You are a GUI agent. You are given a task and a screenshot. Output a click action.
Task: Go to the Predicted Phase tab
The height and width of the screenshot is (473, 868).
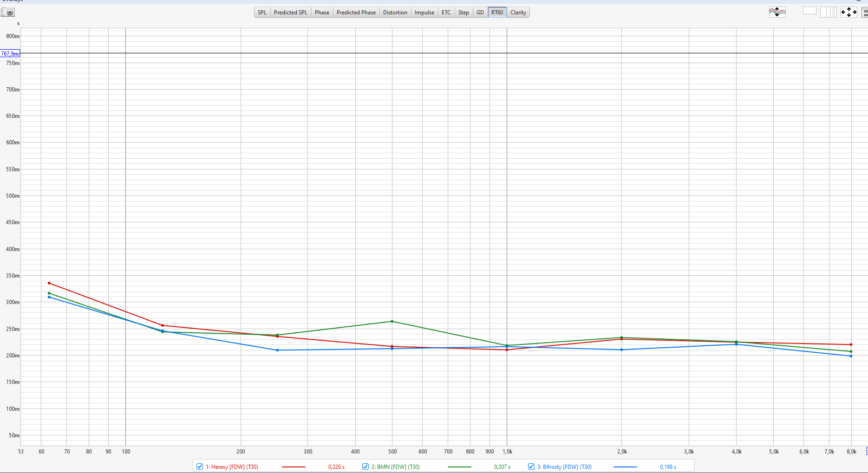(356, 13)
